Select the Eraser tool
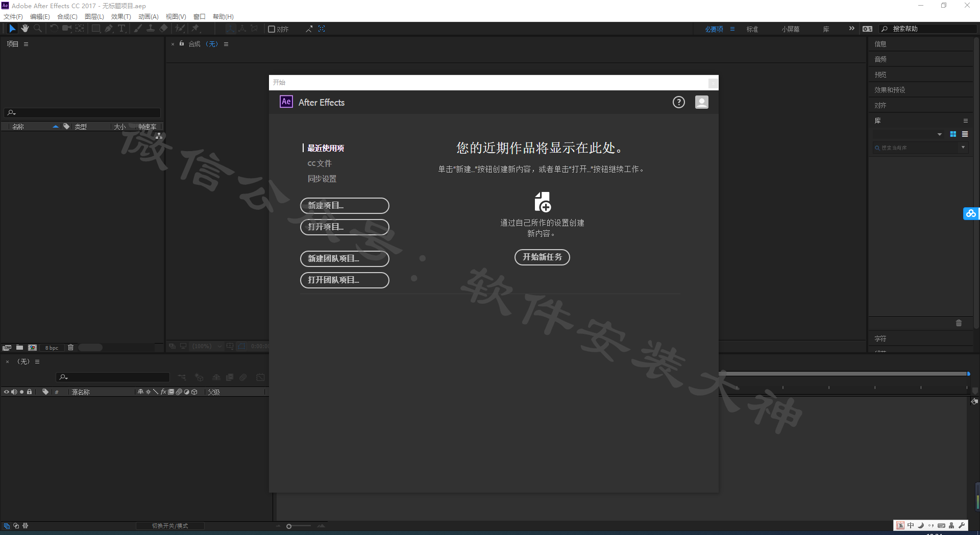 [163, 29]
